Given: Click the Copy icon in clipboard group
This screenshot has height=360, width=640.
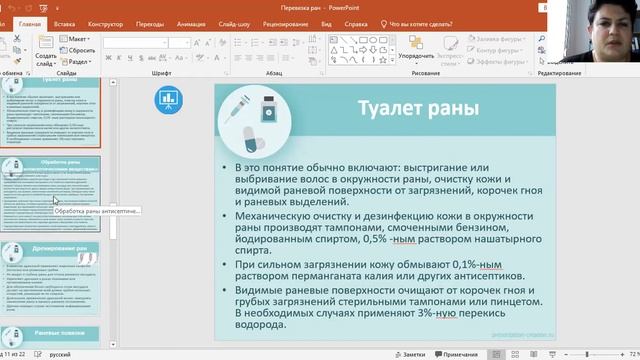Looking at the screenshot, I should coord(17,50).
